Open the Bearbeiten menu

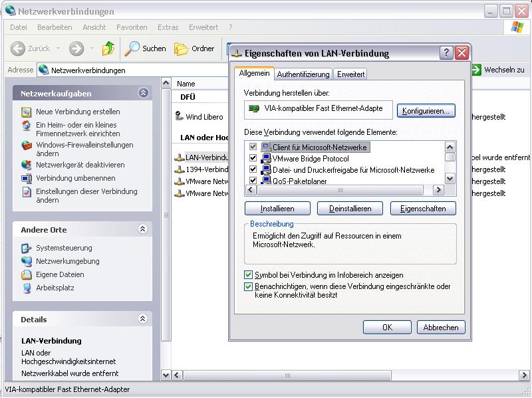[55, 27]
